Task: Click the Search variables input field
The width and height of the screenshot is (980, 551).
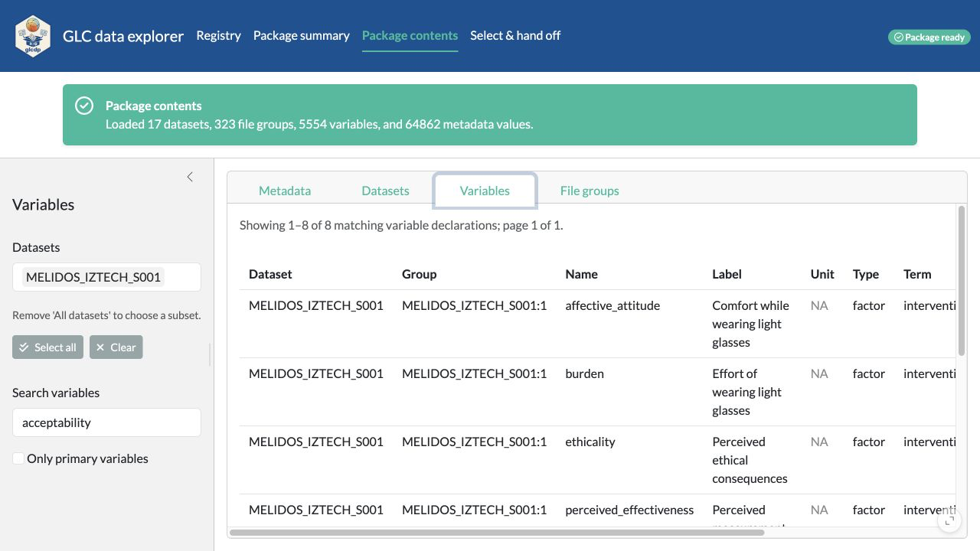Action: 106,422
